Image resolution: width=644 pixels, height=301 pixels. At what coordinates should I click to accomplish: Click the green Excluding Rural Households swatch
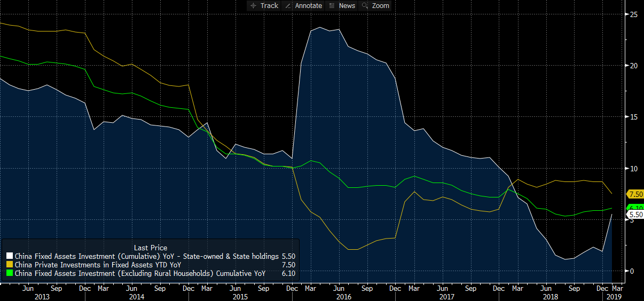pyautogui.click(x=9, y=273)
